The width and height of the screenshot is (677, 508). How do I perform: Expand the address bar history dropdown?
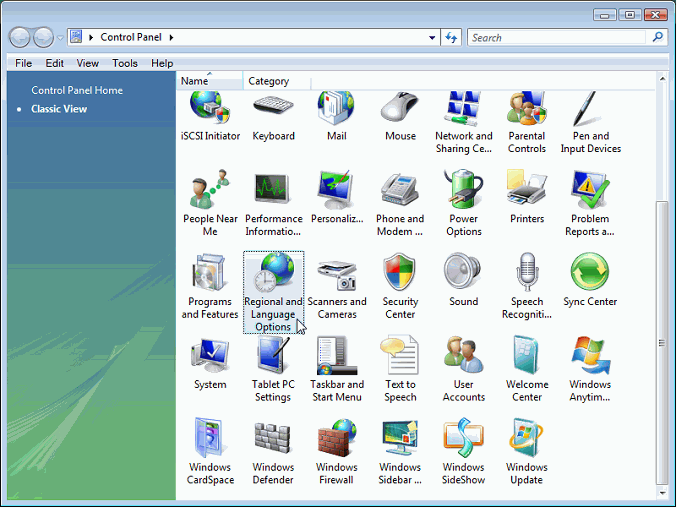click(432, 38)
